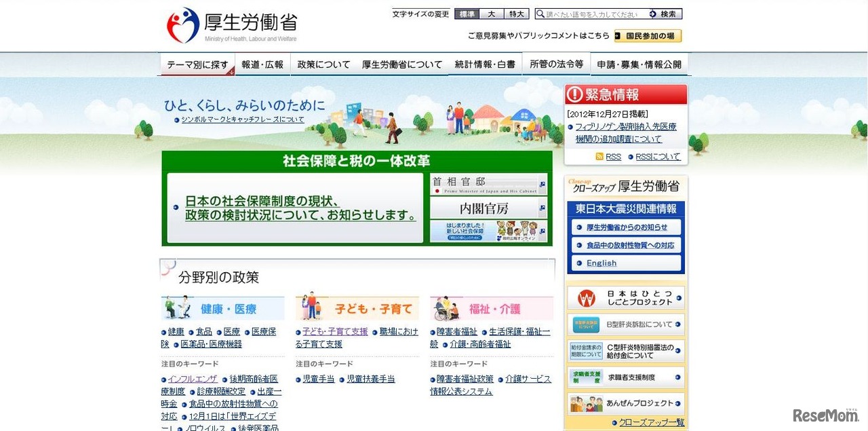Open the ノロウイルス keyword link
Viewport: 868px width, 431px height.
(205, 428)
